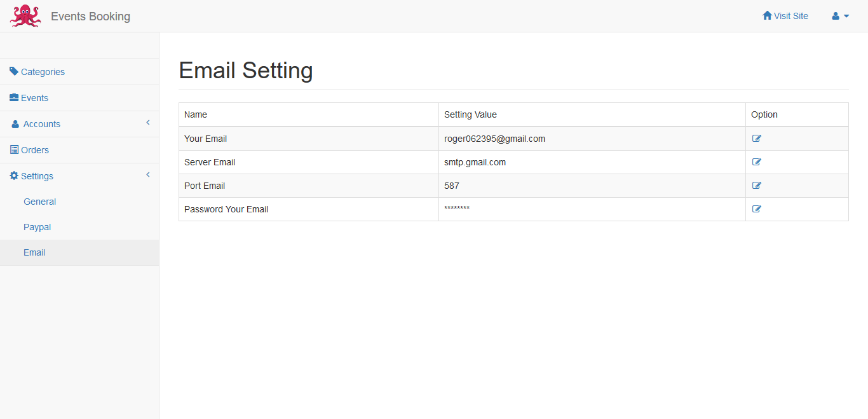Click the octopus logo icon

click(25, 16)
